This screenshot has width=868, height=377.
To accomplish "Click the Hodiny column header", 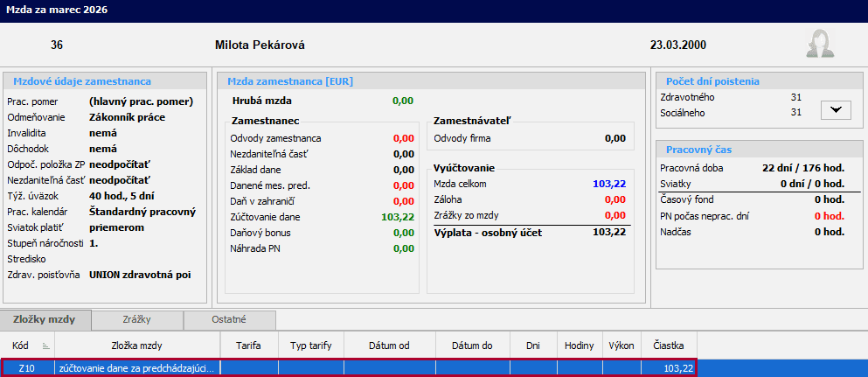I will tap(580, 346).
